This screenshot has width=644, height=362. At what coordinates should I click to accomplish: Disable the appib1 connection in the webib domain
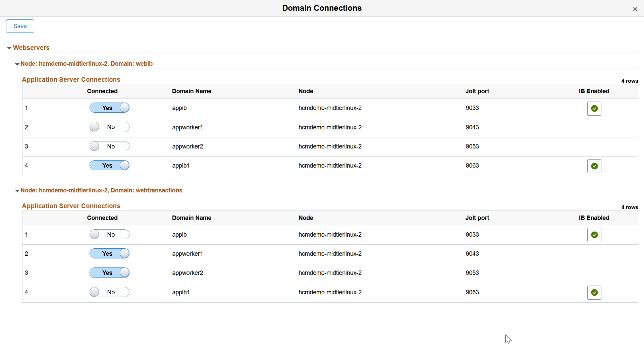(109, 165)
